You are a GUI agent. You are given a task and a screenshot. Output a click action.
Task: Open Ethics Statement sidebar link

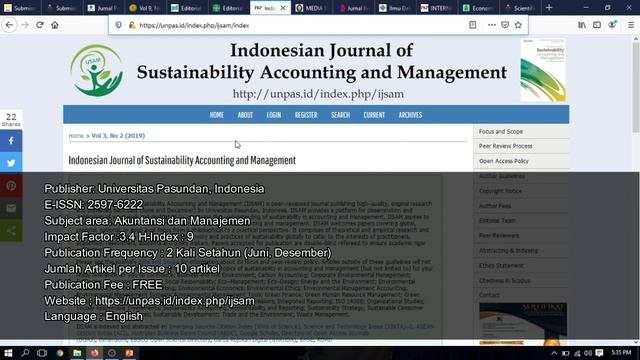[x=501, y=266]
